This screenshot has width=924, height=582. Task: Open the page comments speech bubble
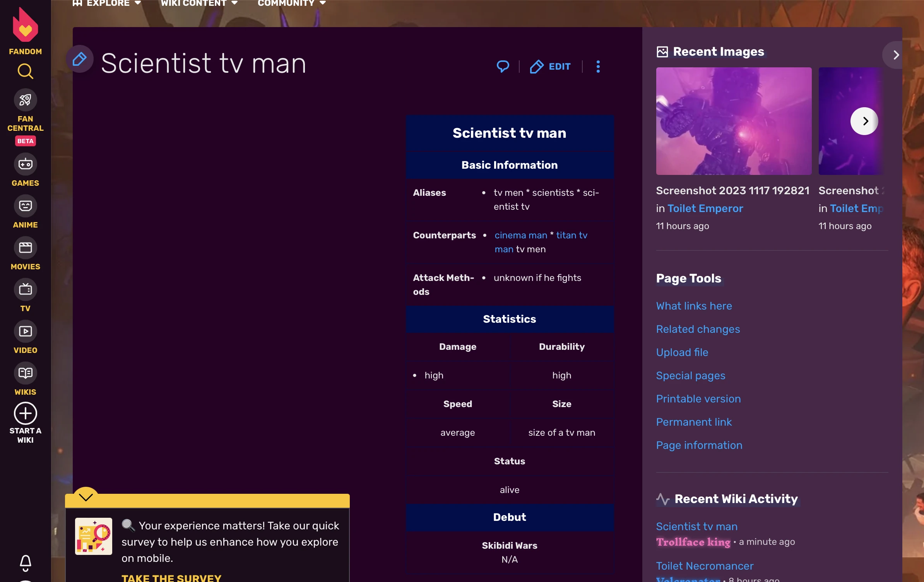[x=503, y=67]
